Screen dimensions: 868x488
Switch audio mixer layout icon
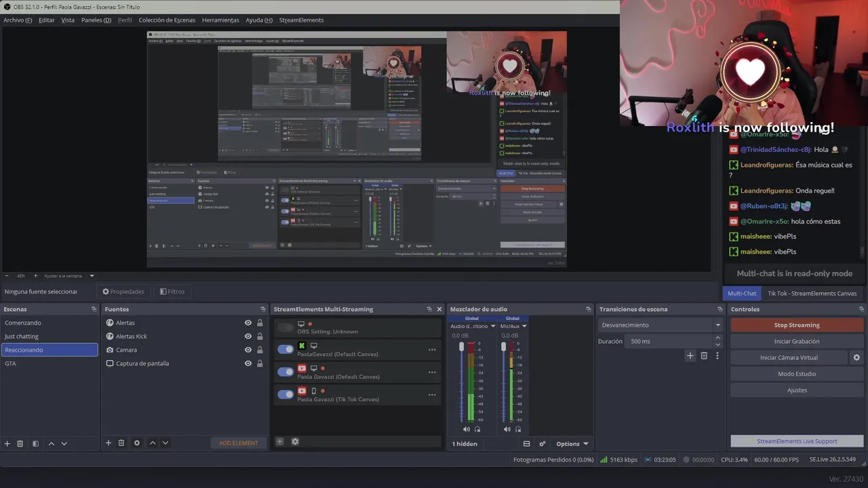coord(526,444)
